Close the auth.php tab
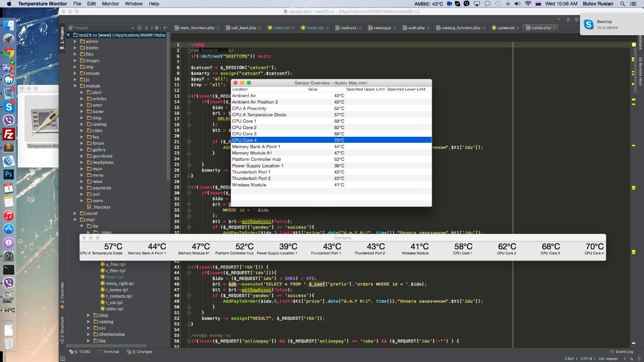The image size is (644, 362). [428, 28]
